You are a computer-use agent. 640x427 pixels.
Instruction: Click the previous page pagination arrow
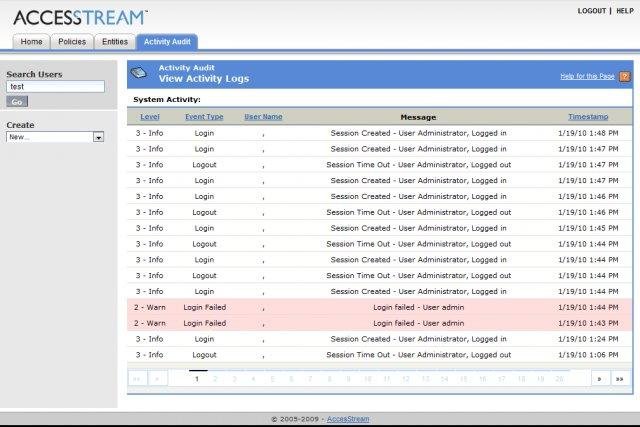coord(157,379)
